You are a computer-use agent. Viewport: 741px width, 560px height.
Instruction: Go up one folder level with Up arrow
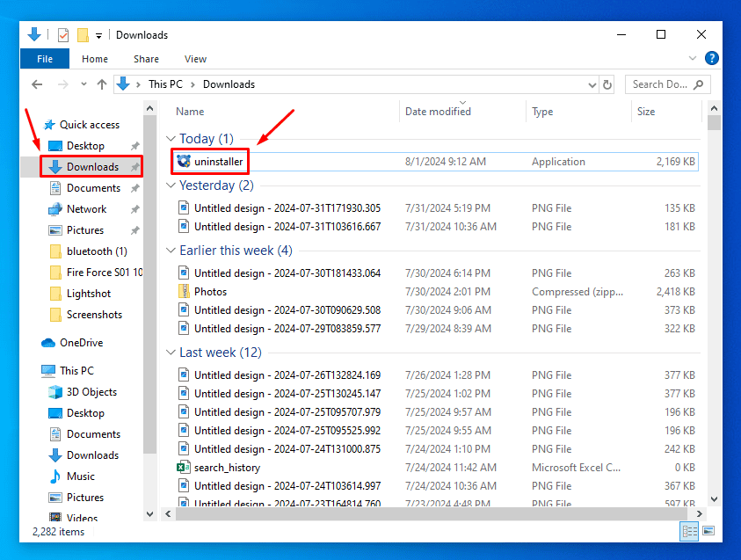[x=102, y=84]
